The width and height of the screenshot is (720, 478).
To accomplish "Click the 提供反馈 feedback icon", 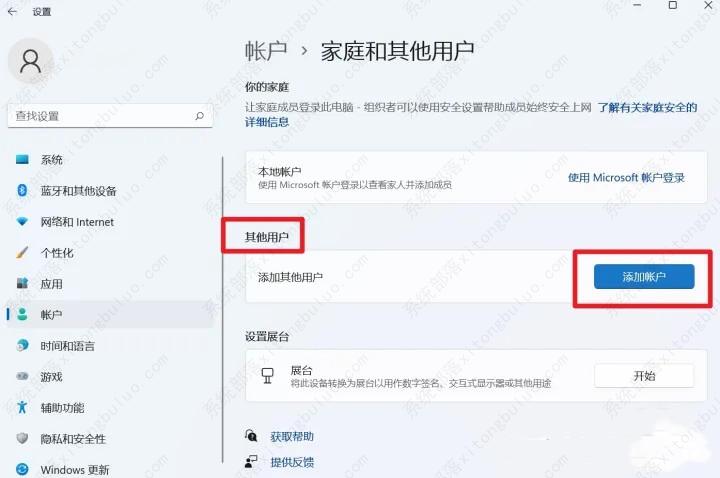I will [x=251, y=461].
